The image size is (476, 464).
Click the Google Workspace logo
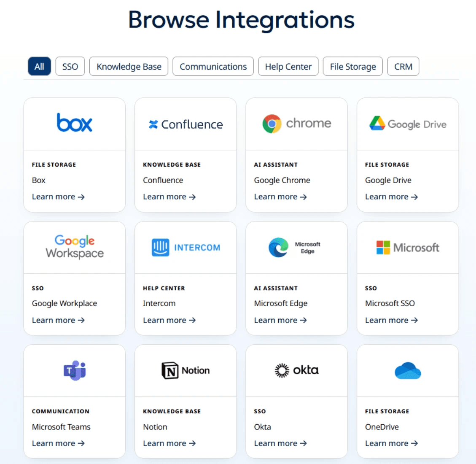[x=74, y=247]
